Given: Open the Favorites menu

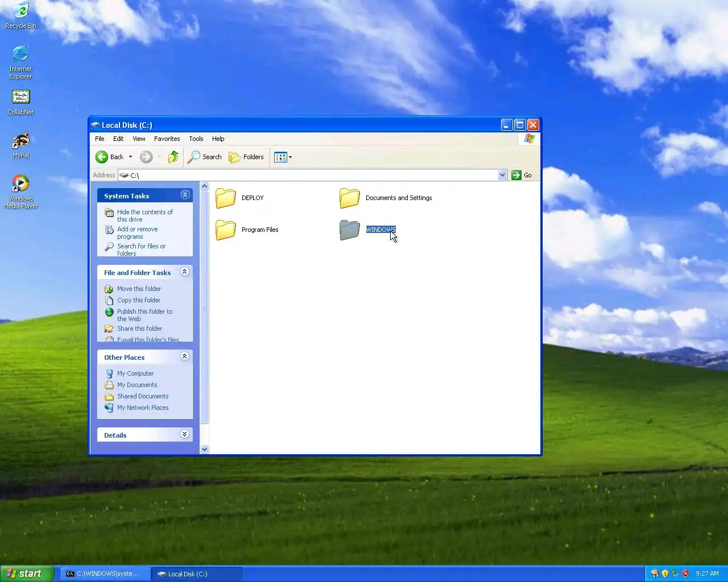Looking at the screenshot, I should [x=167, y=139].
